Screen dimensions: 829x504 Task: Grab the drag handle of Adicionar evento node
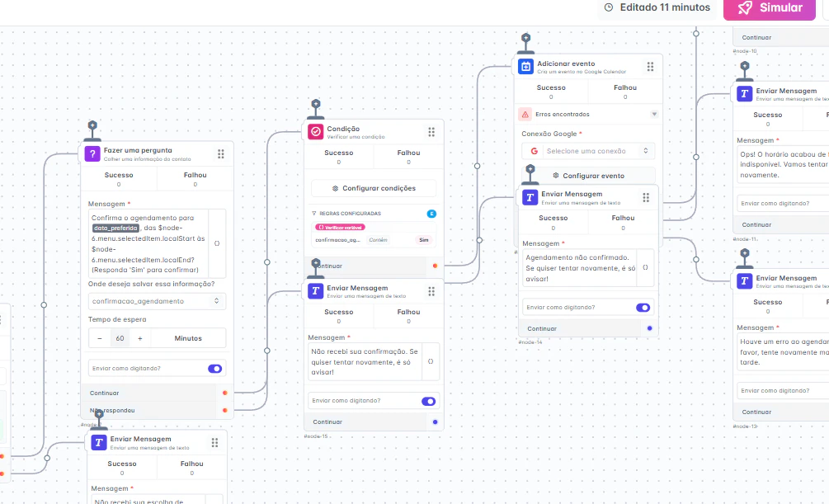click(650, 67)
